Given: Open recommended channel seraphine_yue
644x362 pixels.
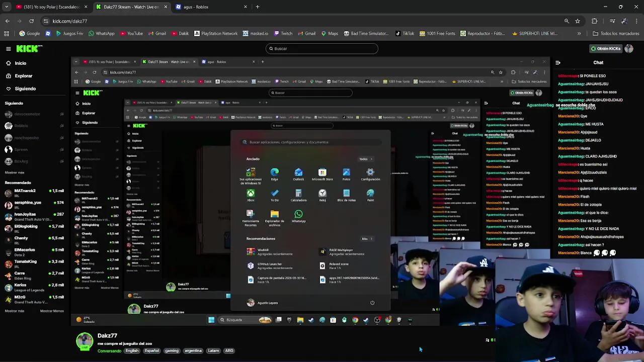Looking at the screenshot, I should pyautogui.click(x=34, y=205).
